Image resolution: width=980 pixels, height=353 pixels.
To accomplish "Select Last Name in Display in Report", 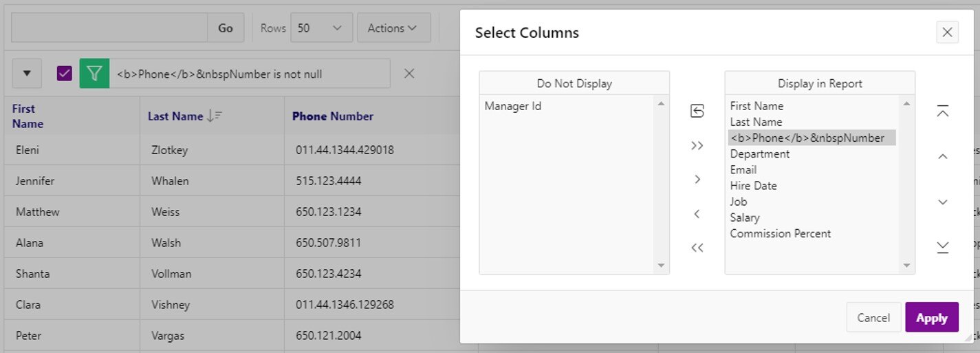I will (x=756, y=122).
